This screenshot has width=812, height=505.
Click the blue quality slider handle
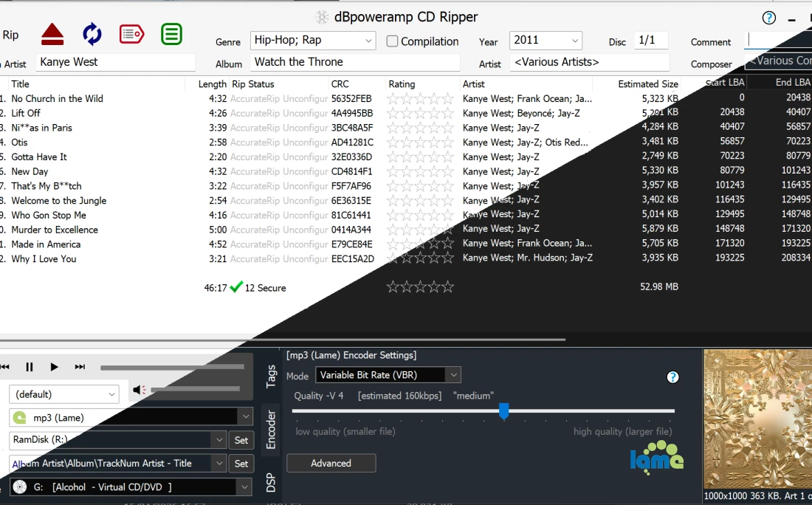[x=504, y=411]
